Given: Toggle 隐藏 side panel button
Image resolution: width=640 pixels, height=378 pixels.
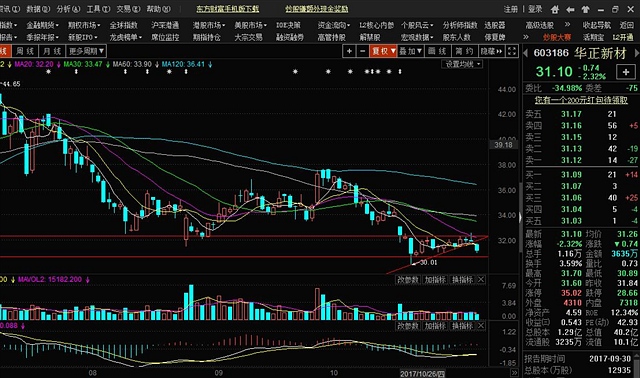Looking at the screenshot, I should [491, 51].
